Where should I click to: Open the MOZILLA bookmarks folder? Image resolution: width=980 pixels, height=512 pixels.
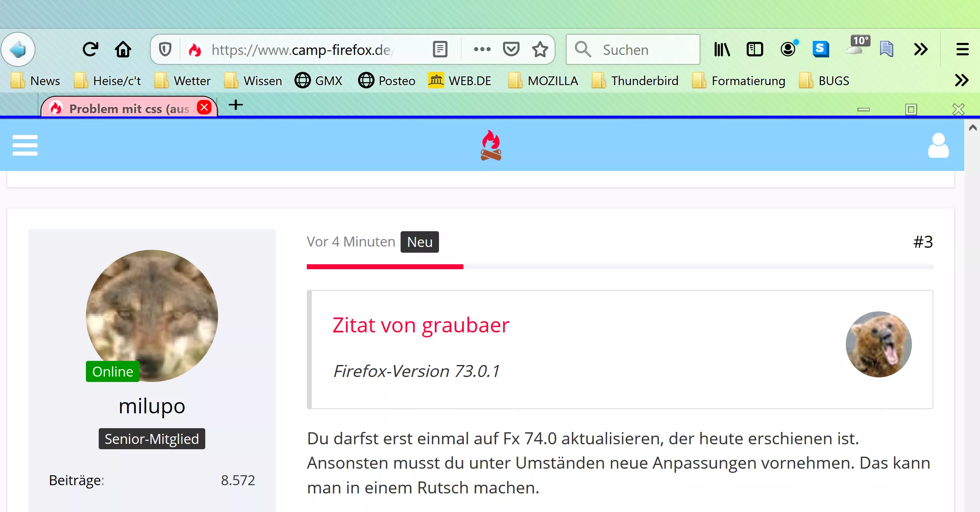(543, 81)
